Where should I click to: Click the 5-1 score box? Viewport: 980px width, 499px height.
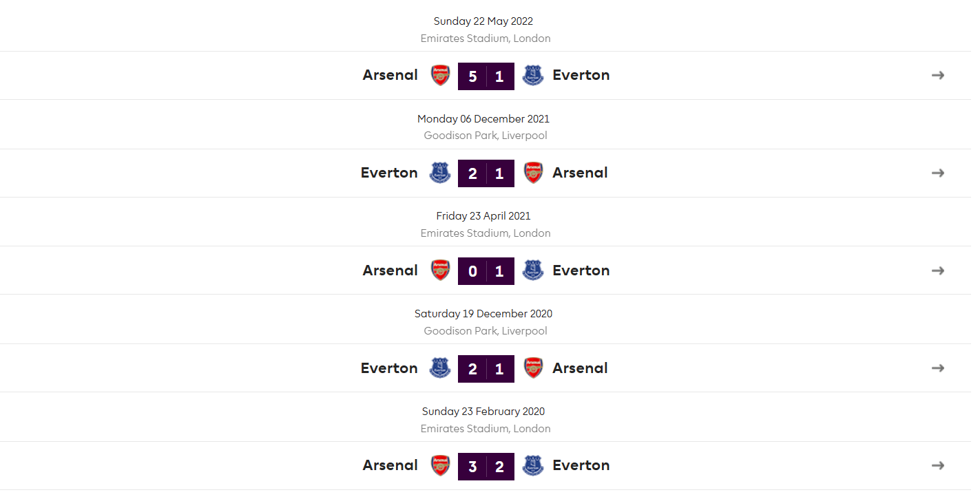coord(486,76)
